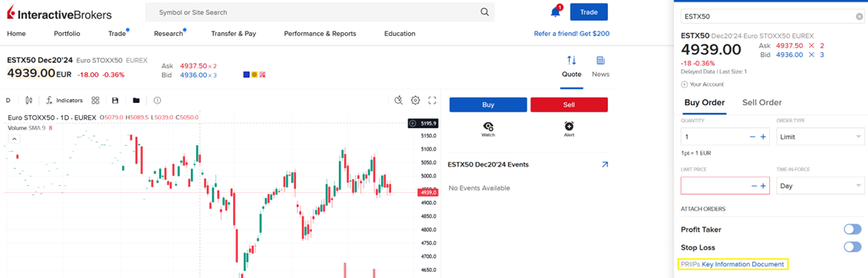Open the Time in Force dropdown
Image resolution: width=868 pixels, height=278 pixels.
point(820,186)
